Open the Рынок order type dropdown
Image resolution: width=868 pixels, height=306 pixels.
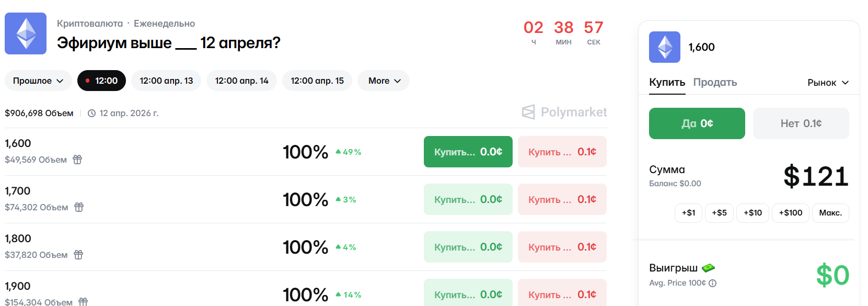tap(828, 83)
